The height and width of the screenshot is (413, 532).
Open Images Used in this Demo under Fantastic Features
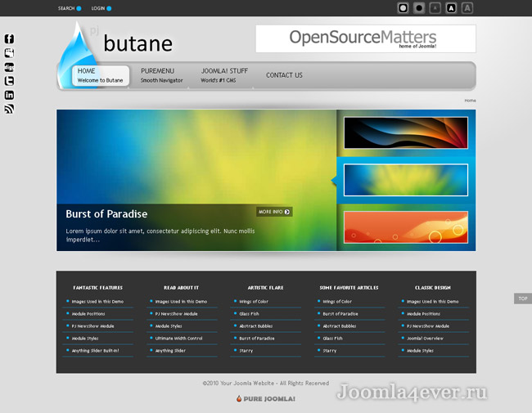coord(97,302)
